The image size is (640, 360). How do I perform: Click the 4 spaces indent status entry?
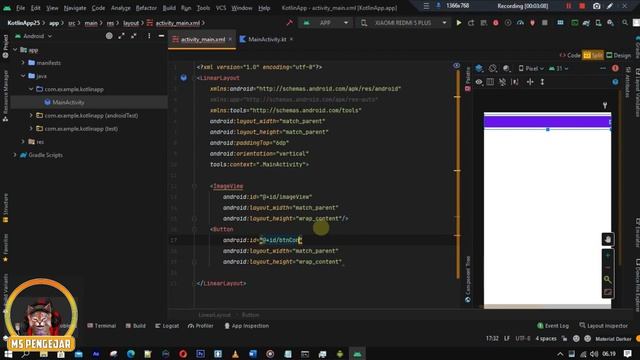546,338
